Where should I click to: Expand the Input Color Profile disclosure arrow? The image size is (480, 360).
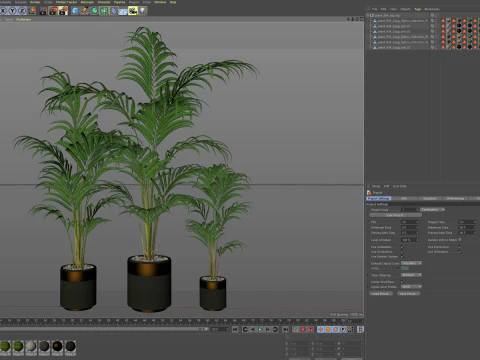367,287
